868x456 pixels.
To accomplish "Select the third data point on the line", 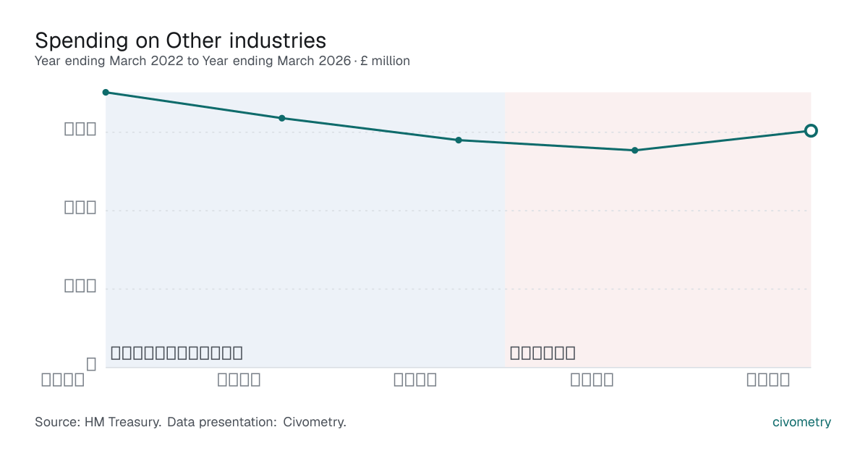I will click(459, 140).
